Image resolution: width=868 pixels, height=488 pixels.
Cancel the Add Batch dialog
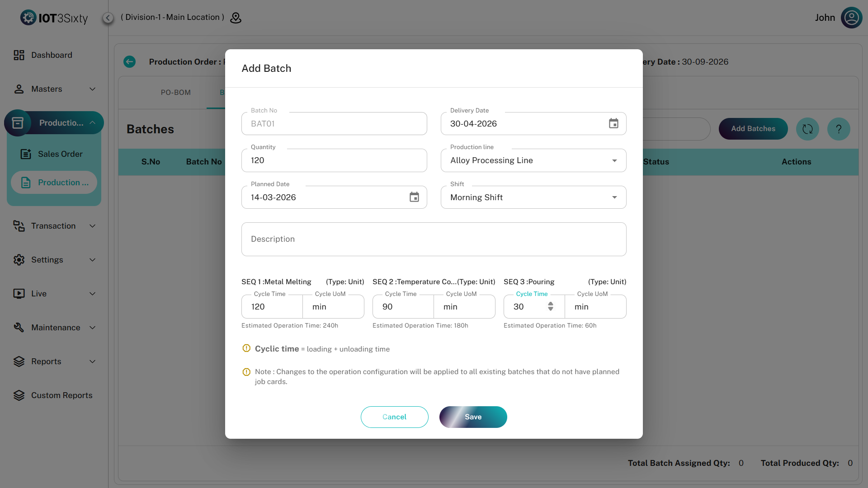(394, 417)
